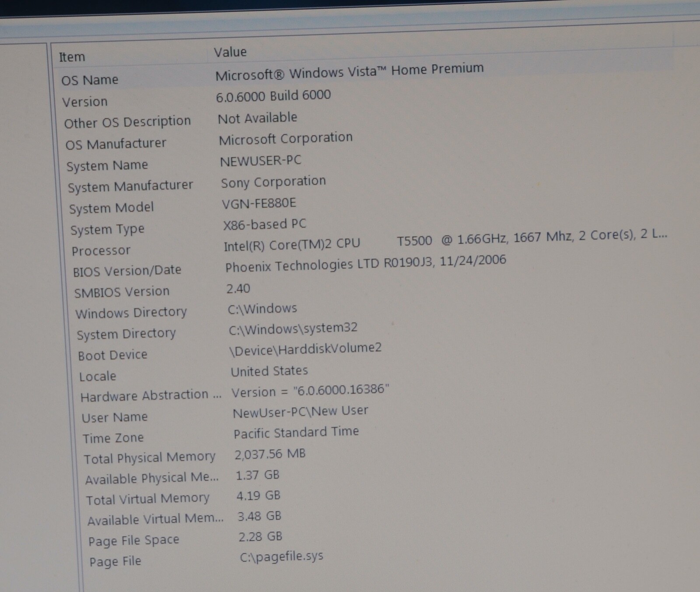This screenshot has width=700, height=592.
Task: Select '\Device\HarddiskVolume2' value
Action: 306,349
